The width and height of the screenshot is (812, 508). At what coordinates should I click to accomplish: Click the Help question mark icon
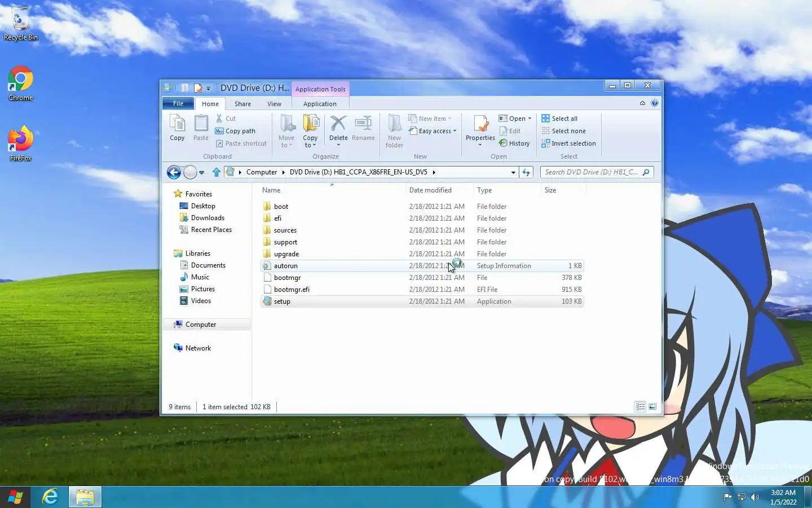point(654,103)
